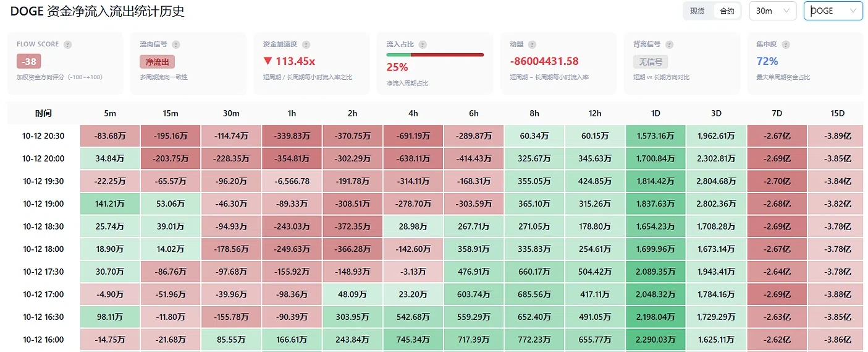Click the 745.34万 cell
Viewport: 868px width, 352px height.
tap(413, 339)
